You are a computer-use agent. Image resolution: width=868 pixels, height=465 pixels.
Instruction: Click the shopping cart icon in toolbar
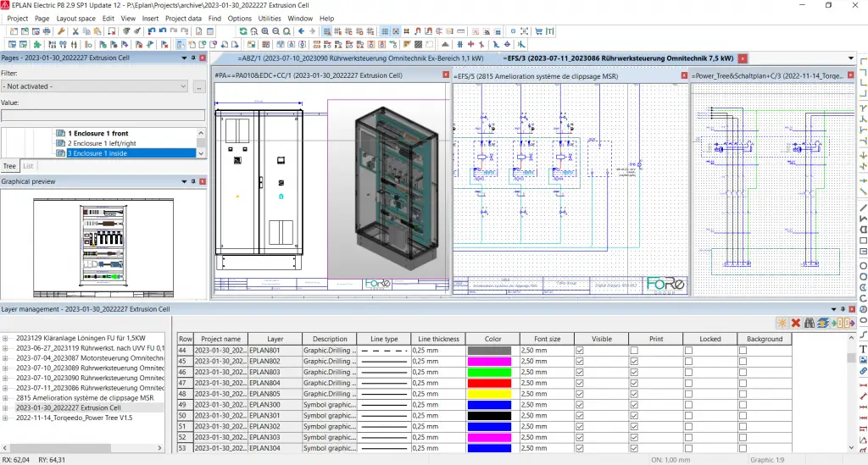click(538, 31)
